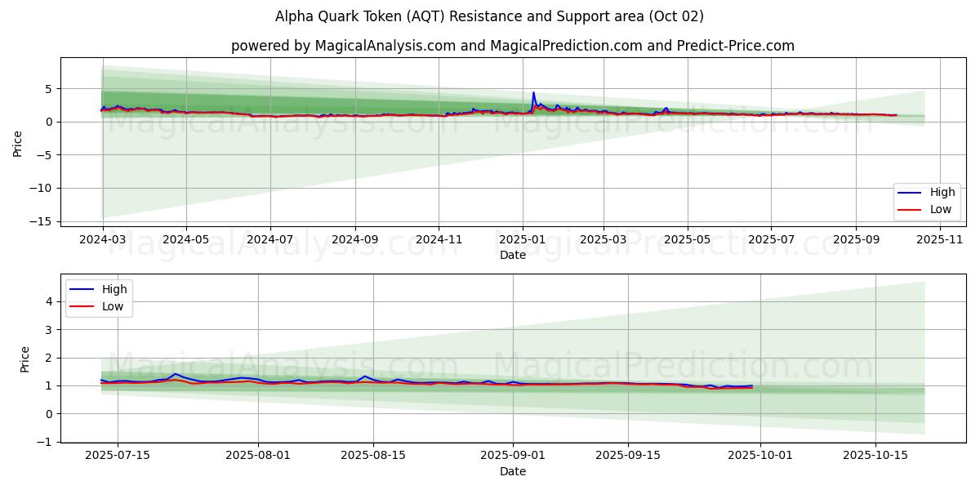Click the 2024-03 tick label on the top chart

point(102,240)
